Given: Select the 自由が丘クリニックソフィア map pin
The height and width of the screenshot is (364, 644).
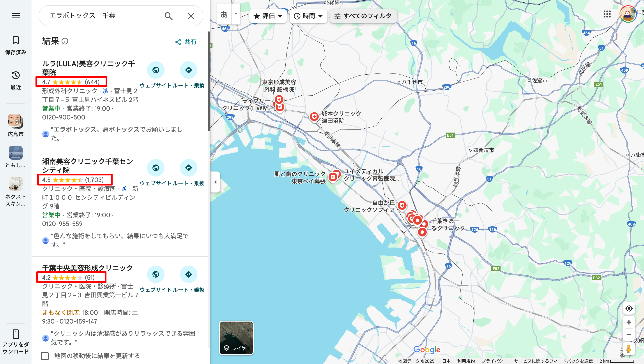Looking at the screenshot, I should 402,206.
